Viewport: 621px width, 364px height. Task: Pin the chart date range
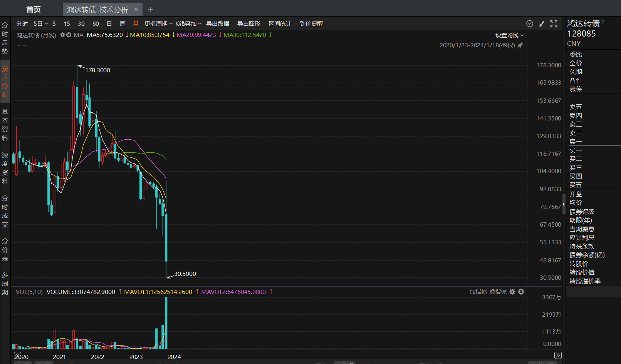pos(520,45)
